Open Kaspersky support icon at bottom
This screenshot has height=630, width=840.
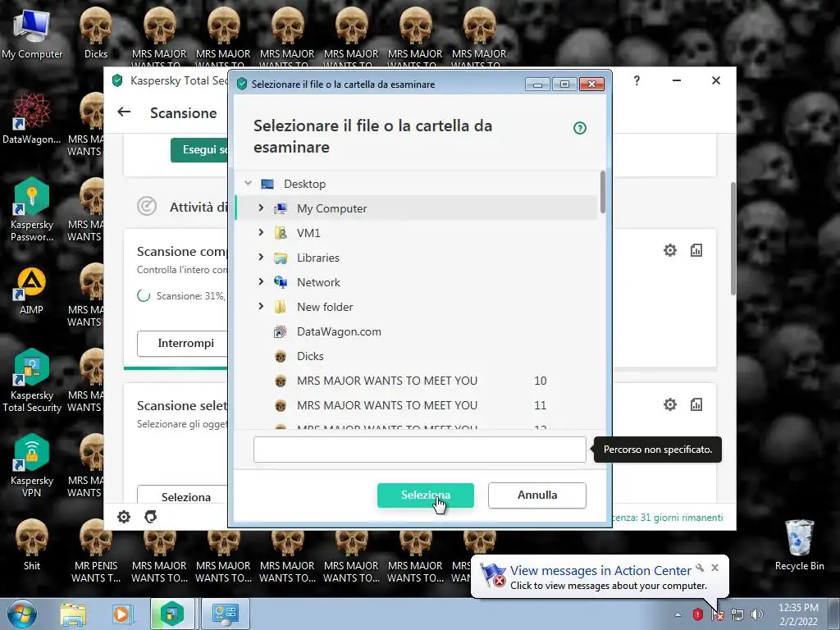(151, 517)
